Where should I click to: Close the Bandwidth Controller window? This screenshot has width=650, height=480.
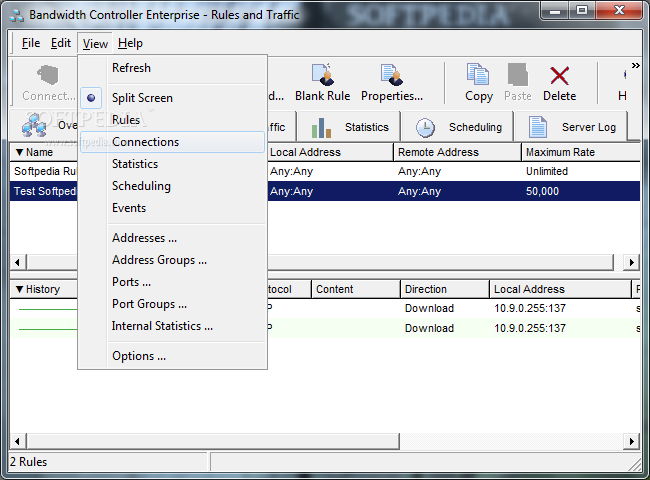point(619,11)
